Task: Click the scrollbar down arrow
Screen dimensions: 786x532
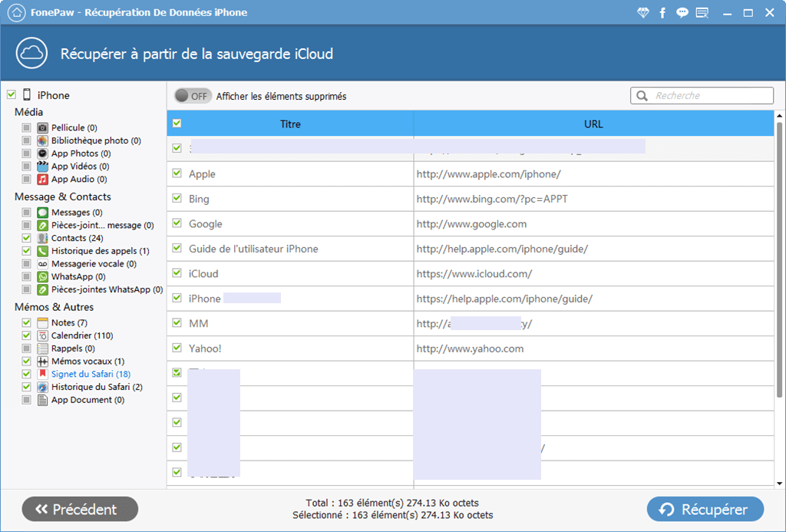Action: [x=780, y=484]
